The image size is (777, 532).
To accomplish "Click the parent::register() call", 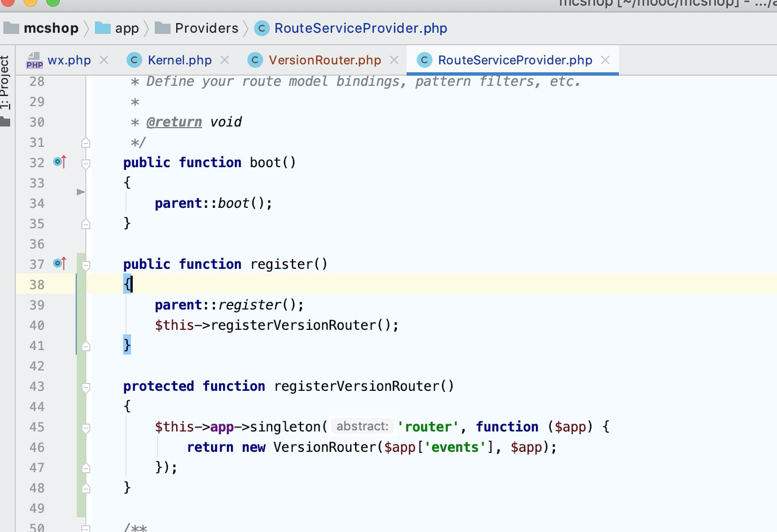I will point(229,305).
